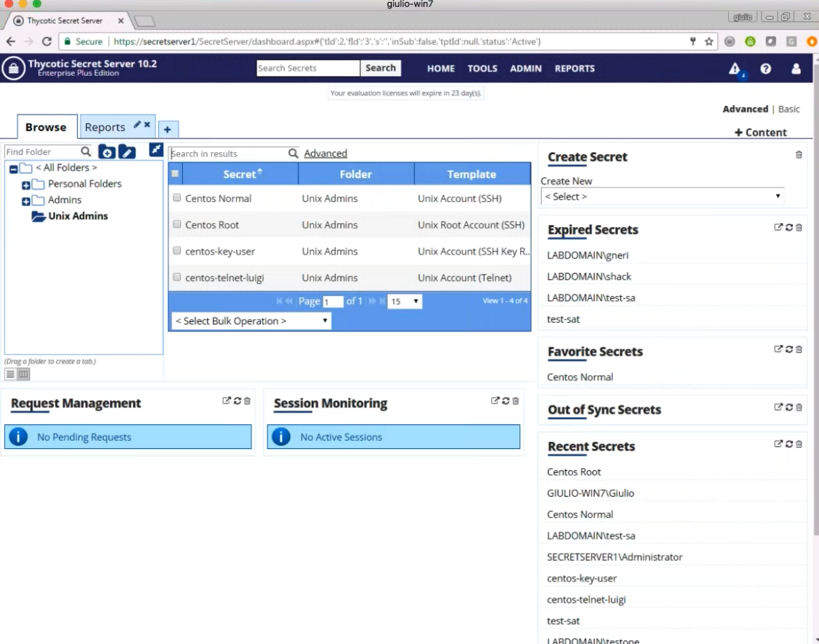This screenshot has height=644, width=819.
Task: Click inside the Find Folder search field
Action: coord(41,151)
